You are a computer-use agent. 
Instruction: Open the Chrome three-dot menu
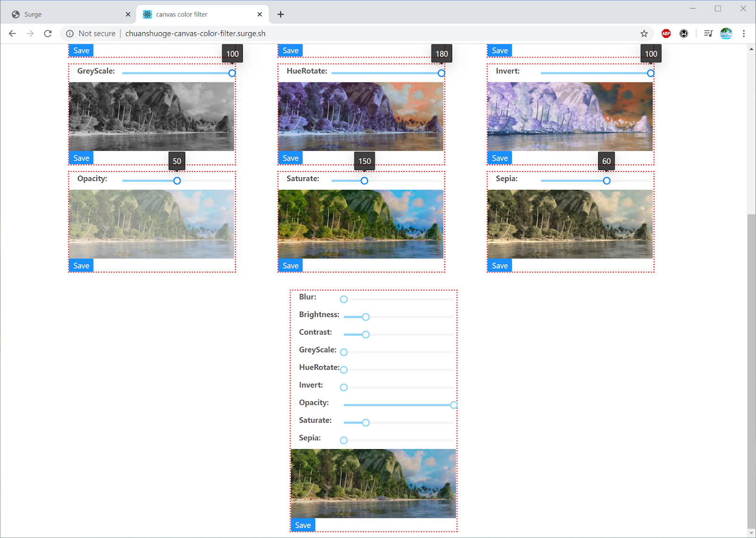744,33
